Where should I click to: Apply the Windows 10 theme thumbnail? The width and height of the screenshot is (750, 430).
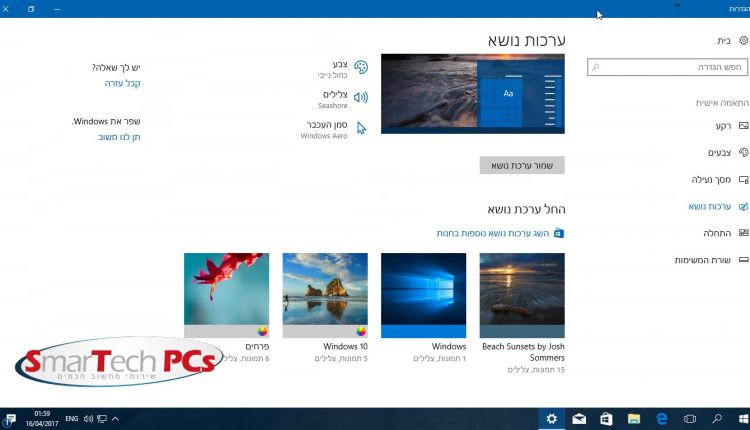325,296
